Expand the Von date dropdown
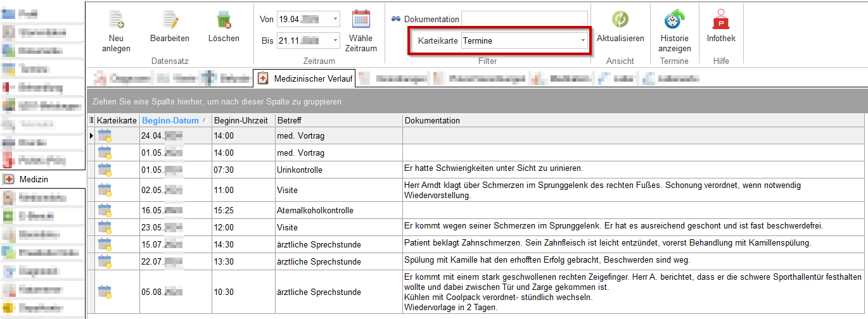This screenshot has height=319, width=868. pyautogui.click(x=335, y=20)
